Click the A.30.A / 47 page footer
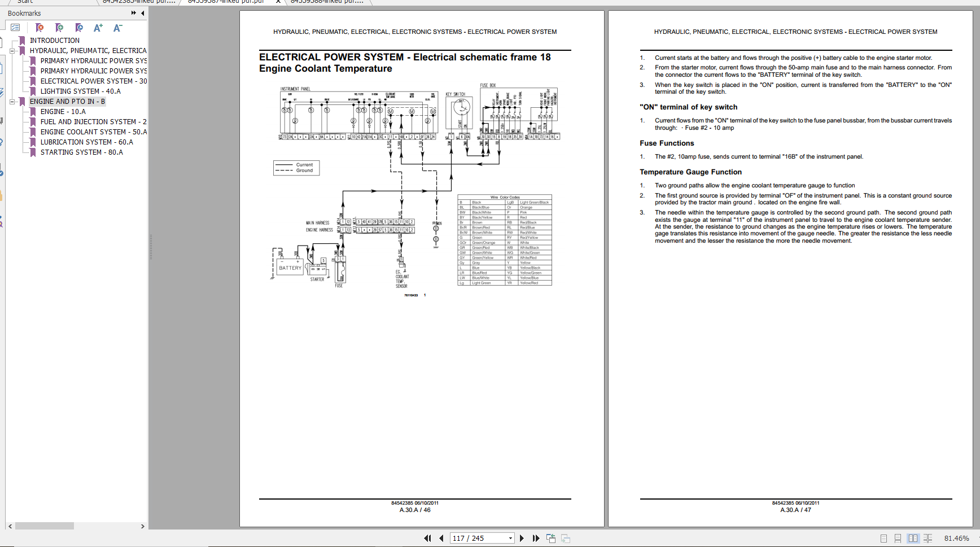Image resolution: width=980 pixels, height=547 pixels. (x=795, y=510)
